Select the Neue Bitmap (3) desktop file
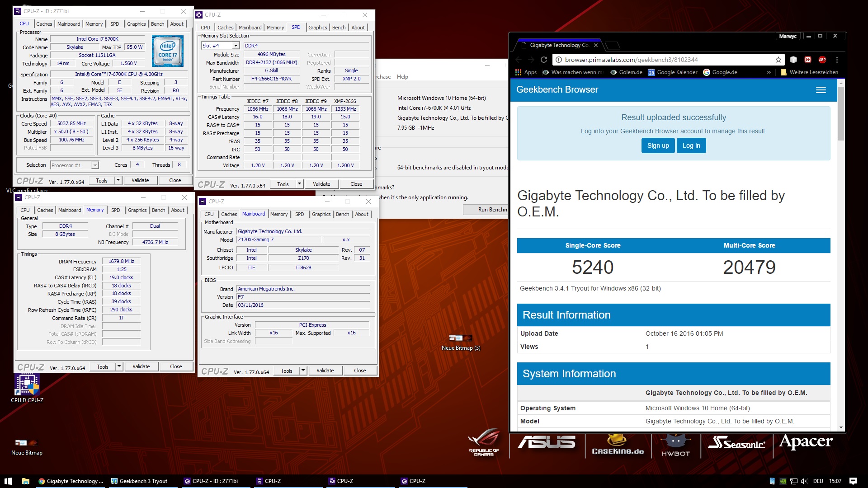868x488 pixels. click(461, 343)
